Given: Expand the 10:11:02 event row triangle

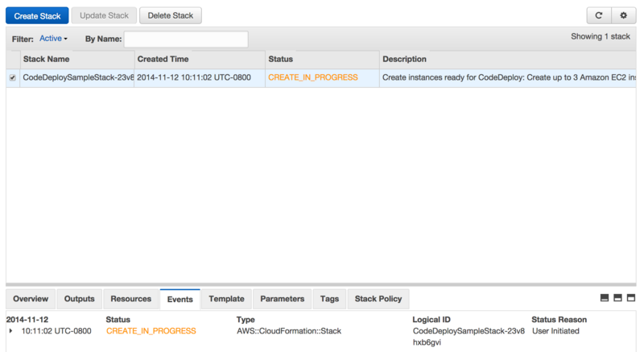Looking at the screenshot, I should (x=10, y=330).
